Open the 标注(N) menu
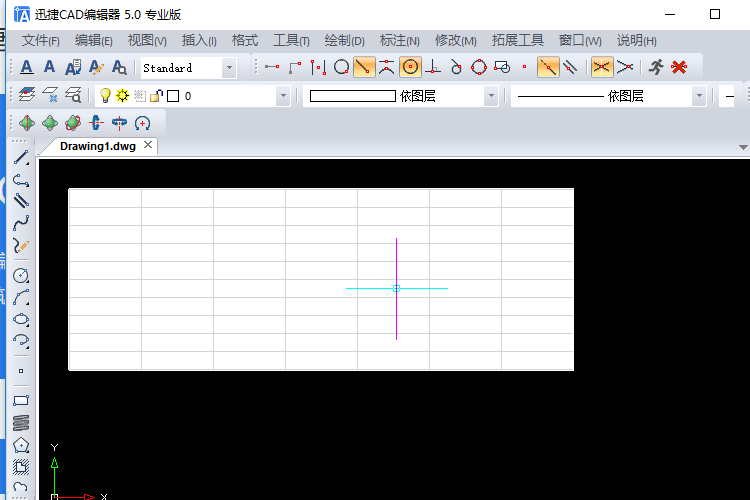Screen dimensions: 750x500 click(400, 41)
